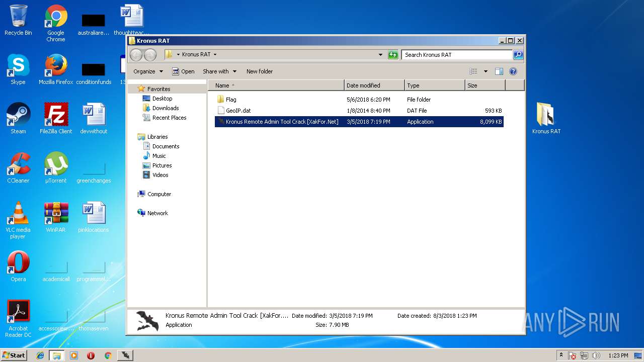Open the Documents library
Image resolution: width=644 pixels, height=362 pixels.
[166, 146]
